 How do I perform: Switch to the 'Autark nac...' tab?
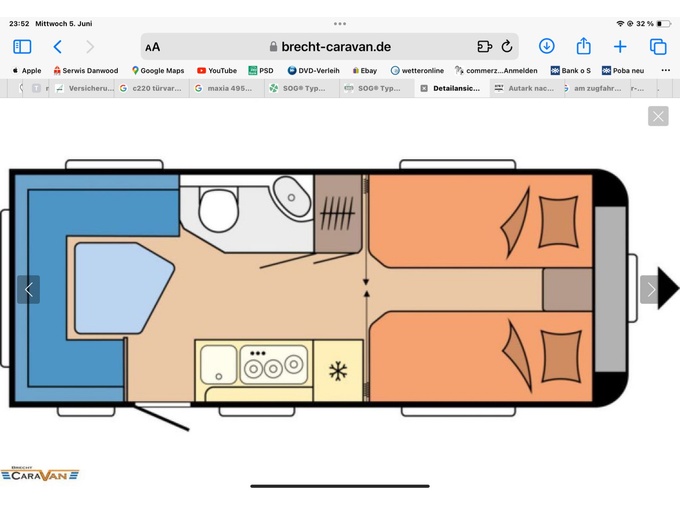click(524, 88)
